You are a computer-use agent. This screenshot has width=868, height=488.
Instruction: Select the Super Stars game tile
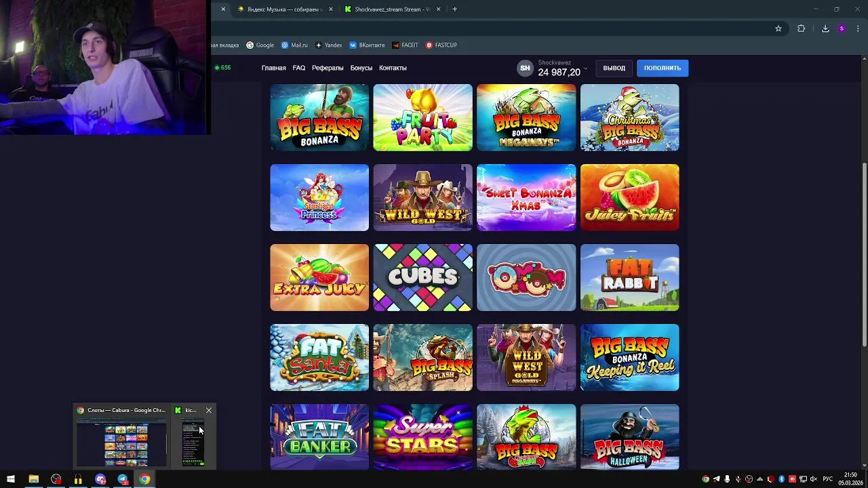coord(422,436)
